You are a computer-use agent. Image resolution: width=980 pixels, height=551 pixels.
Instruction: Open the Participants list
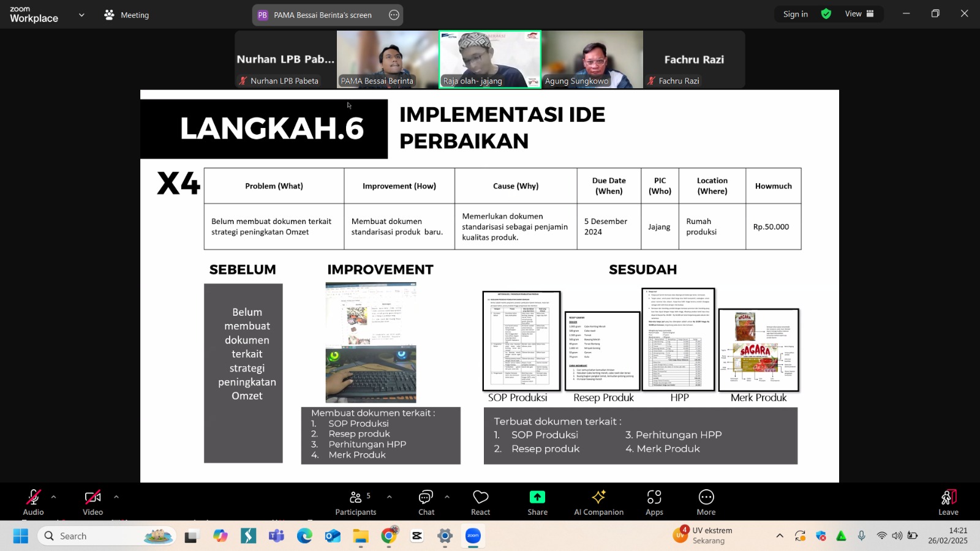tap(355, 502)
